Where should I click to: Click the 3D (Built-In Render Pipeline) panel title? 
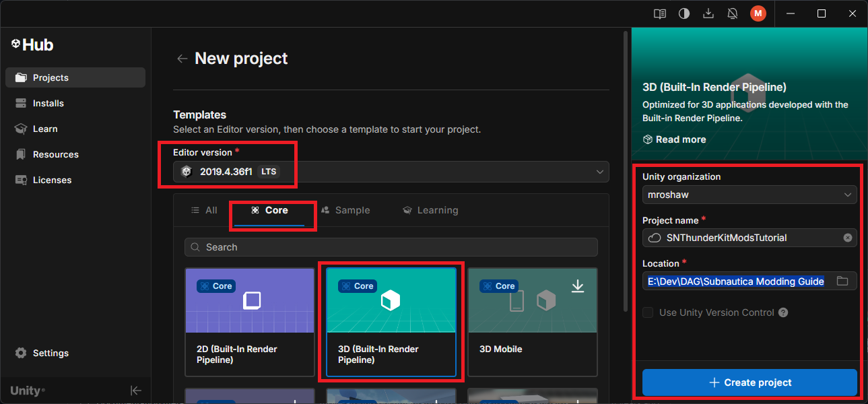[714, 87]
